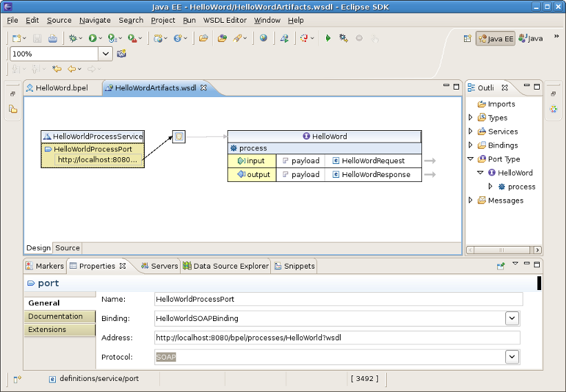Click the Search flashlight toolbar icon
Image resolution: width=566 pixels, height=392 pixels.
click(x=238, y=38)
